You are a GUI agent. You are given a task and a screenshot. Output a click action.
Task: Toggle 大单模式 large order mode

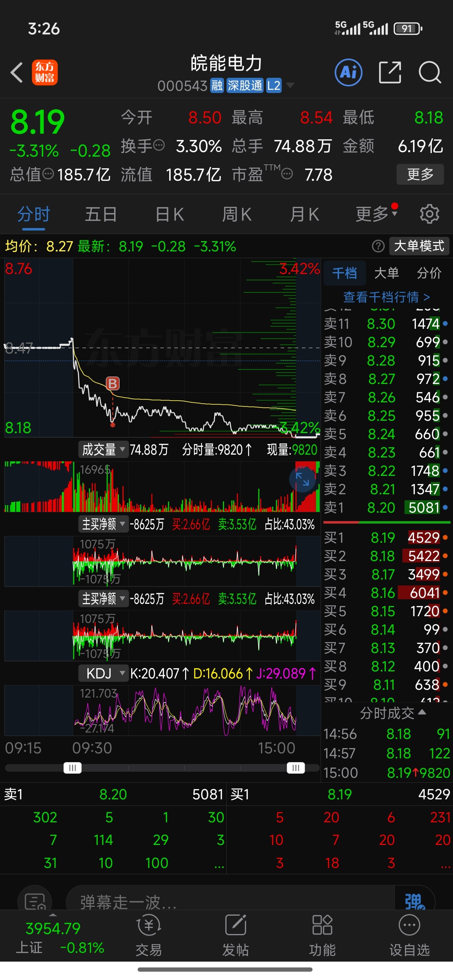click(419, 246)
